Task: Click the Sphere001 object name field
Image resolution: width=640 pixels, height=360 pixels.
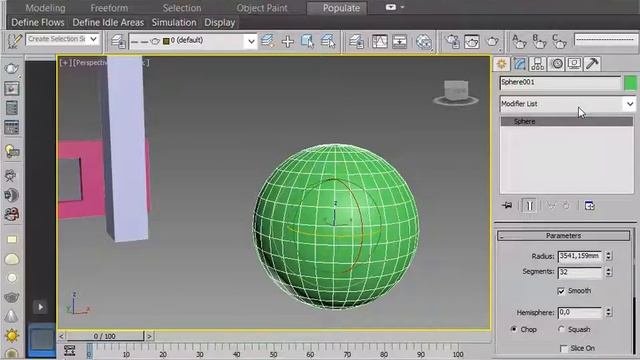Action: coord(560,82)
